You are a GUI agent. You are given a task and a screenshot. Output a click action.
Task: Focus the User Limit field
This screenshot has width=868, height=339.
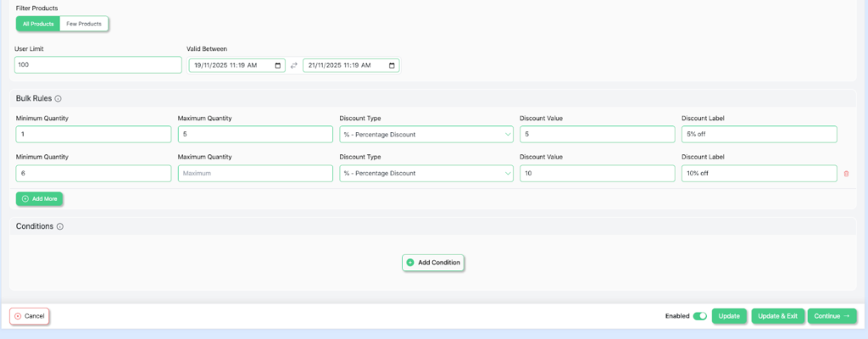pos(98,64)
